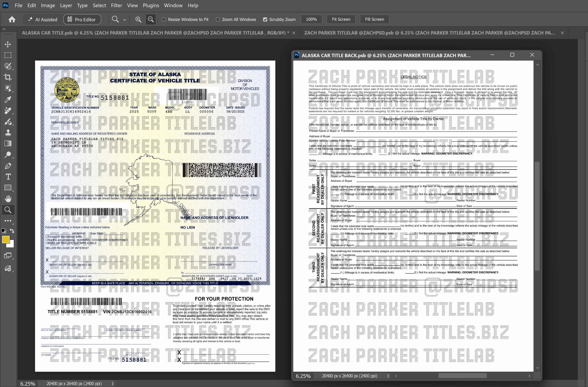
Task: Select the Spot Healing Brush tool
Action: pyautogui.click(x=8, y=111)
